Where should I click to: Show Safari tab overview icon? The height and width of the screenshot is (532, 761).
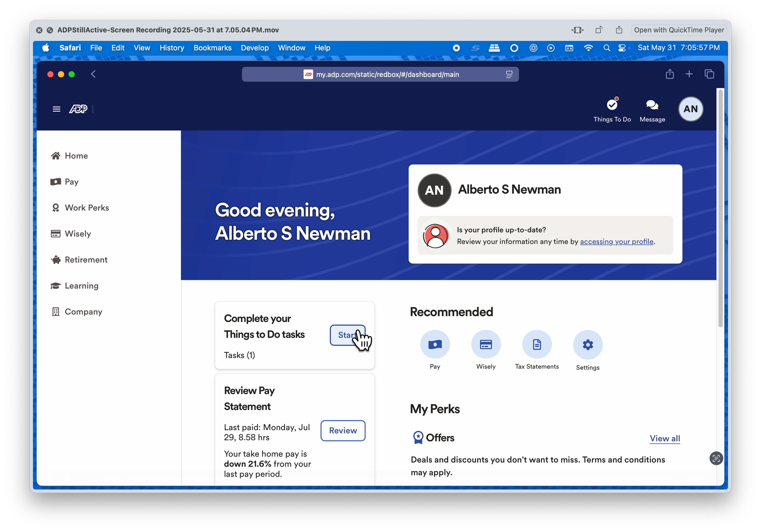point(709,74)
